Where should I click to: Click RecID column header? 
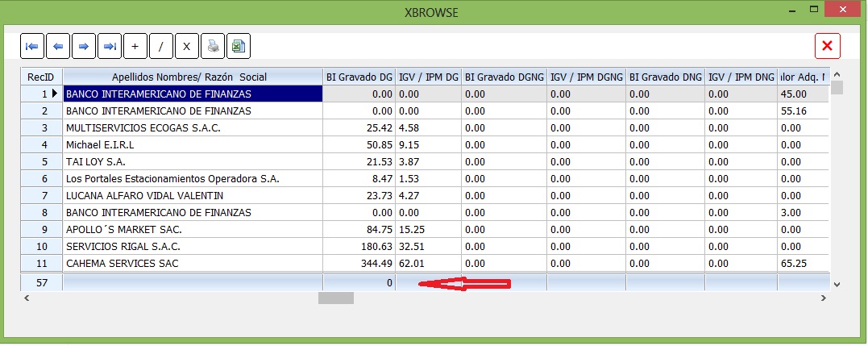click(x=42, y=77)
